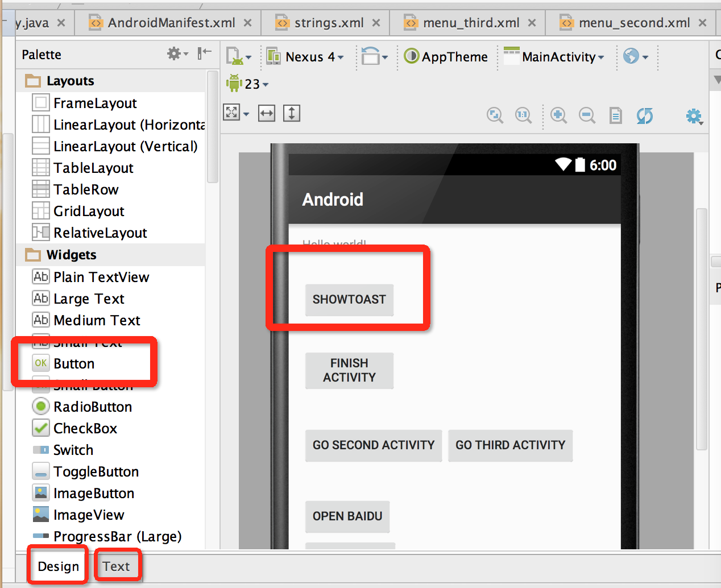Viewport: 721px width, 588px height.
Task: Click the palette vertical scrollbar
Action: 213,126
